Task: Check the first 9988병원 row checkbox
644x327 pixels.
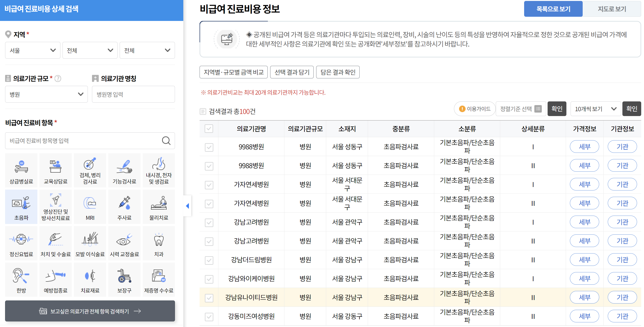Action: pos(209,147)
